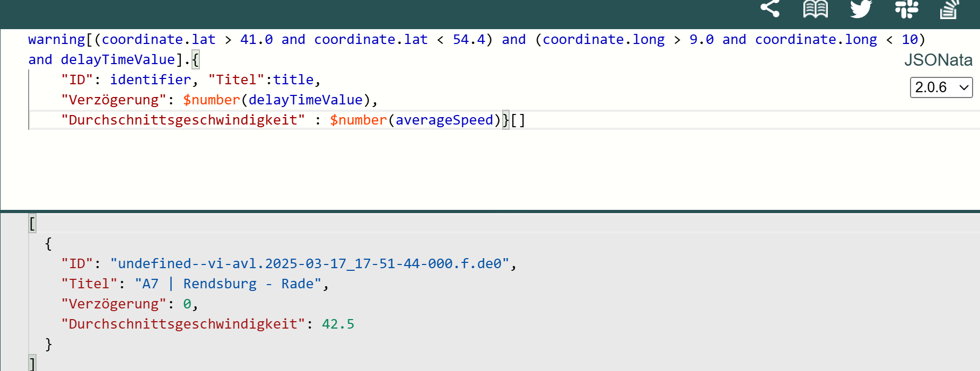Screen dimensions: 980x371
Task: Click the "Titel" key in the expression
Action: (236, 80)
